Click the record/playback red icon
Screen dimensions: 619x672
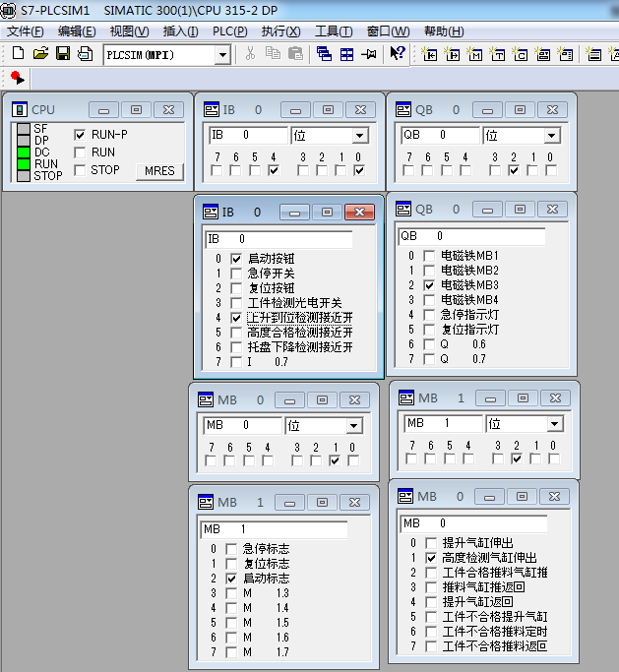(18, 78)
